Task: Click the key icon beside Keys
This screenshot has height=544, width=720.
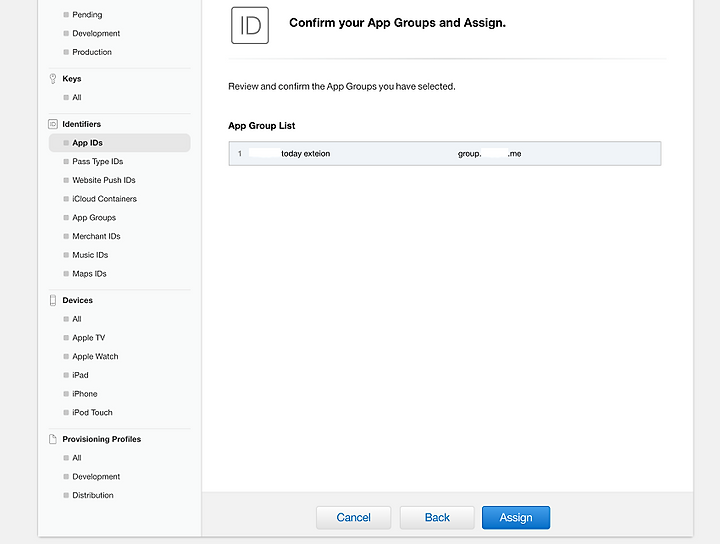Action: click(x=53, y=79)
